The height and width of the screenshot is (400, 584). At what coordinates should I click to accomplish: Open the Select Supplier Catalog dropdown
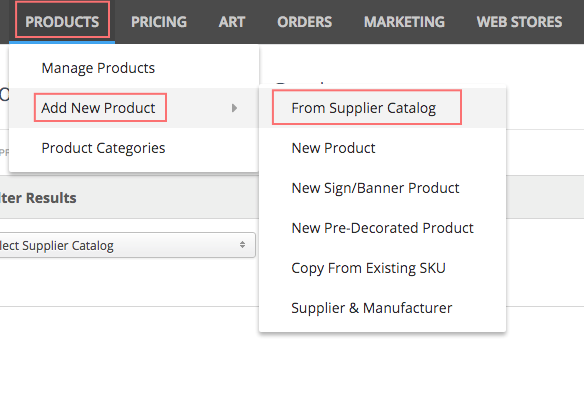tap(127, 245)
